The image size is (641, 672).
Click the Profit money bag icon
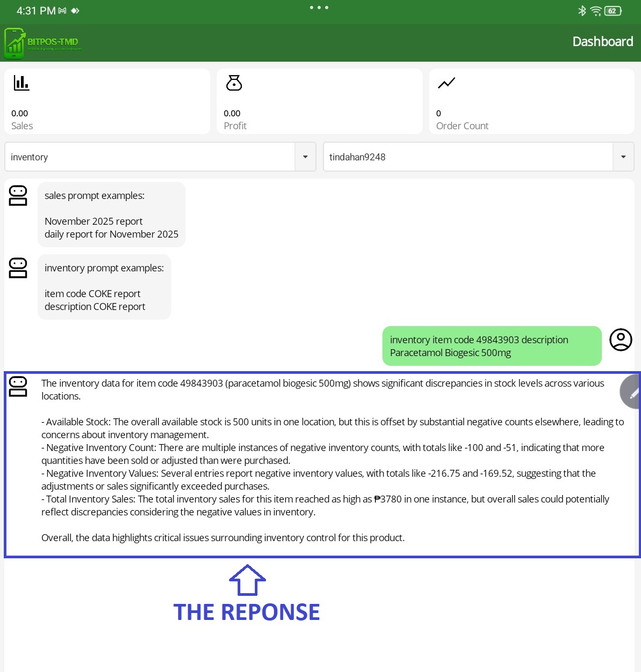(x=234, y=83)
